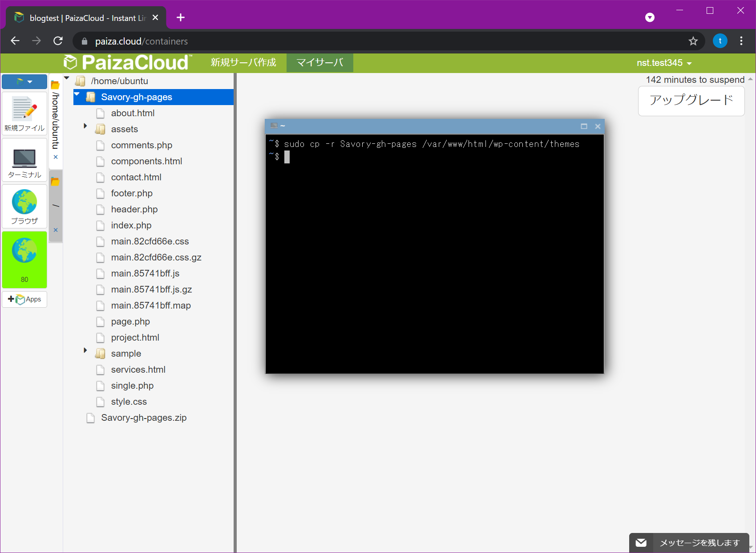
Task: Click the terminal title bar icon
Action: click(274, 126)
